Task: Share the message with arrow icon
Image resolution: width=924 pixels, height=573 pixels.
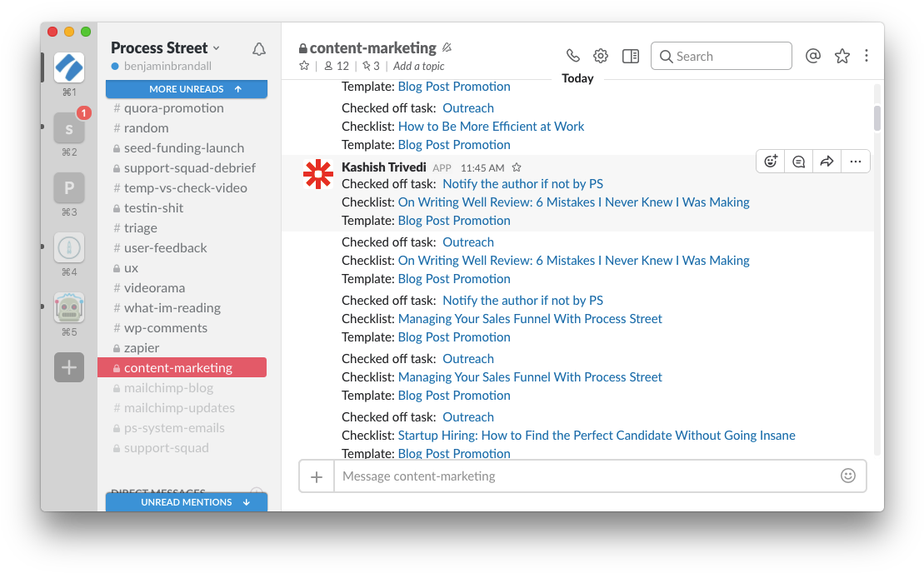Action: (827, 162)
